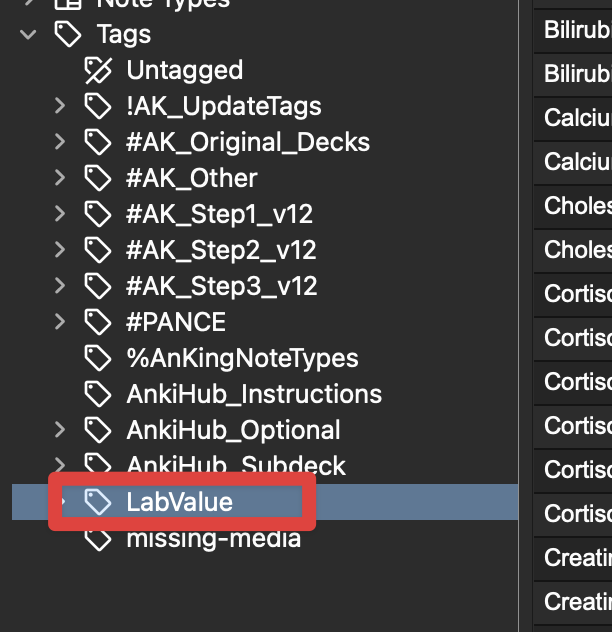Viewport: 612px width, 632px height.
Task: Expand the AnkiHub_Optional tag
Action: (x=60, y=430)
